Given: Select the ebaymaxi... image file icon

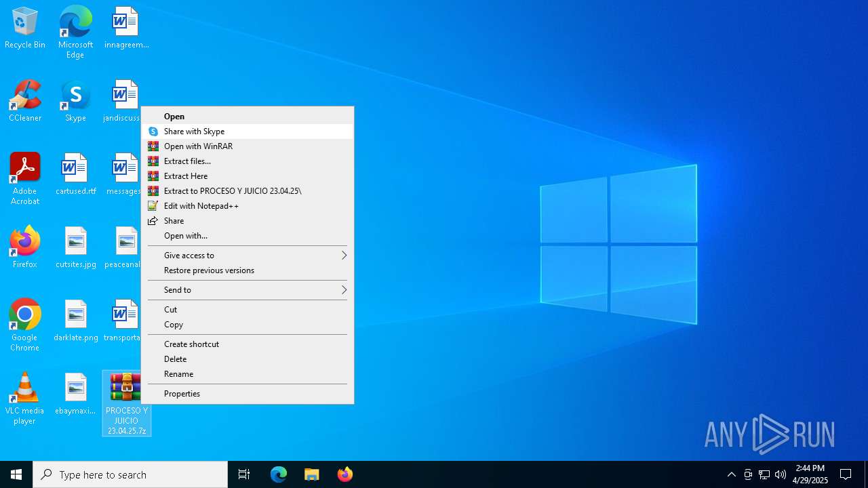Looking at the screenshot, I should 75,394.
